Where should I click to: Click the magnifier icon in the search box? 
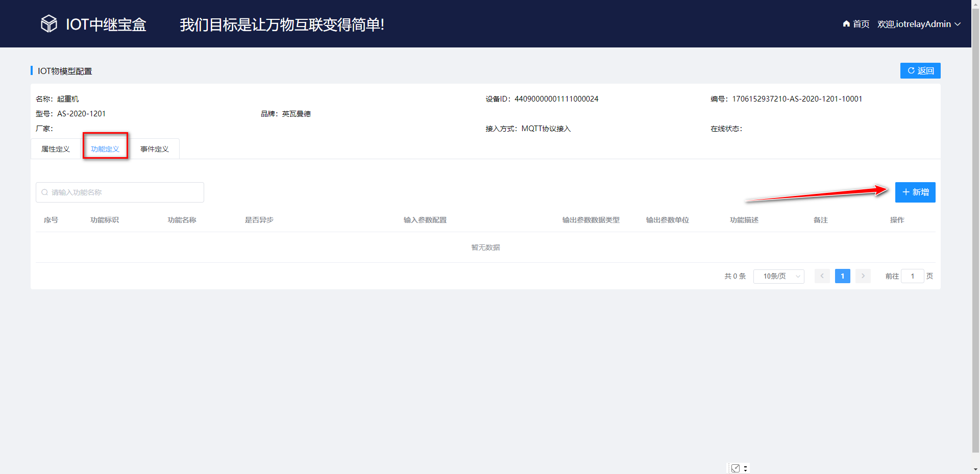(x=45, y=192)
